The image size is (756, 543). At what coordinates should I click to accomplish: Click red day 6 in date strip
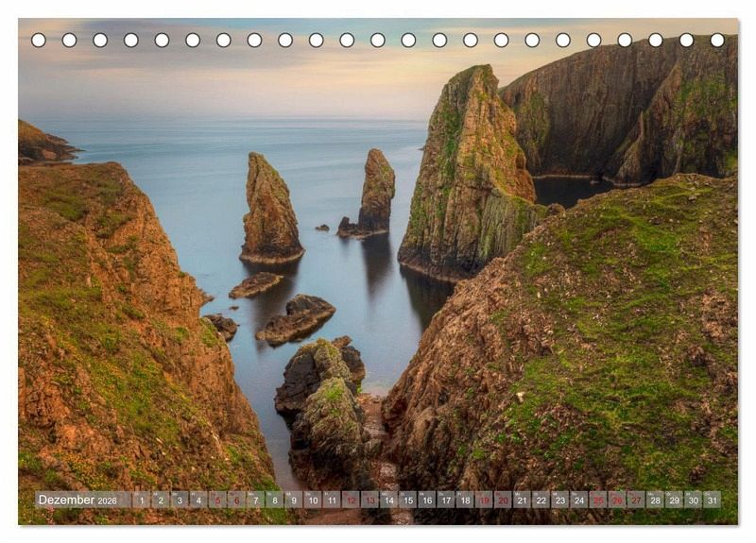[236, 500]
